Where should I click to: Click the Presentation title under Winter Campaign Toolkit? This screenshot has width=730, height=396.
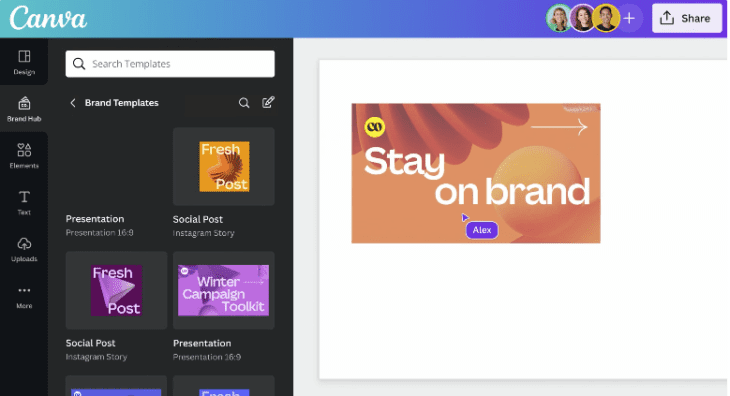(x=202, y=343)
